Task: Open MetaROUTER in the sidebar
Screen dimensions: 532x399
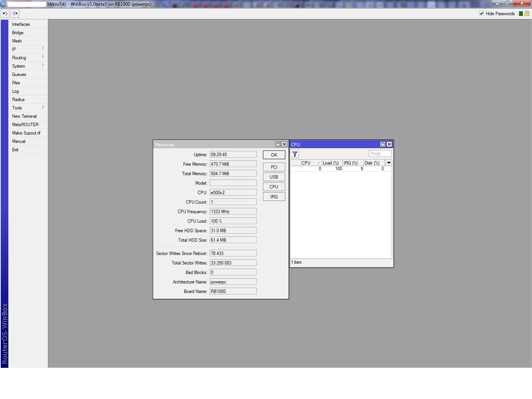Action: 28,125
